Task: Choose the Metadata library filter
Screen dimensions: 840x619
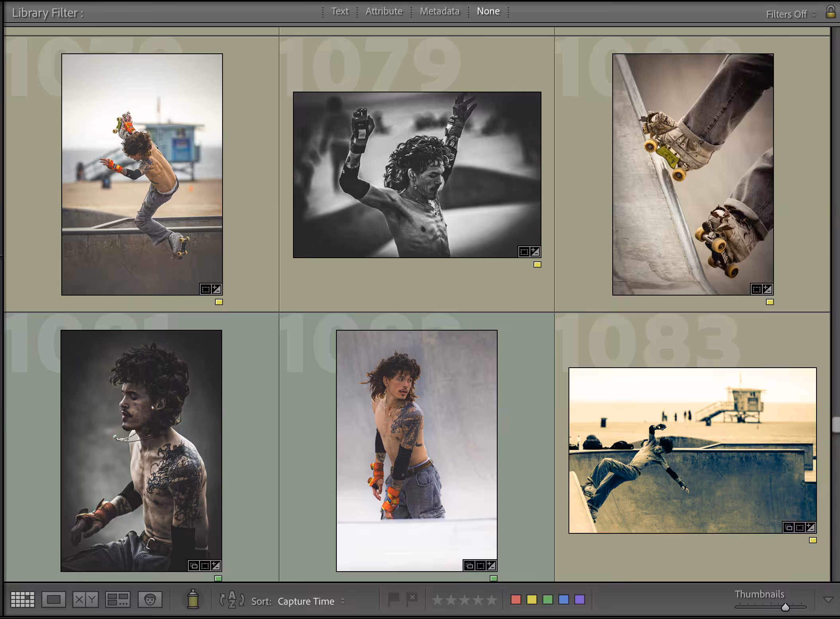Action: pyautogui.click(x=440, y=11)
